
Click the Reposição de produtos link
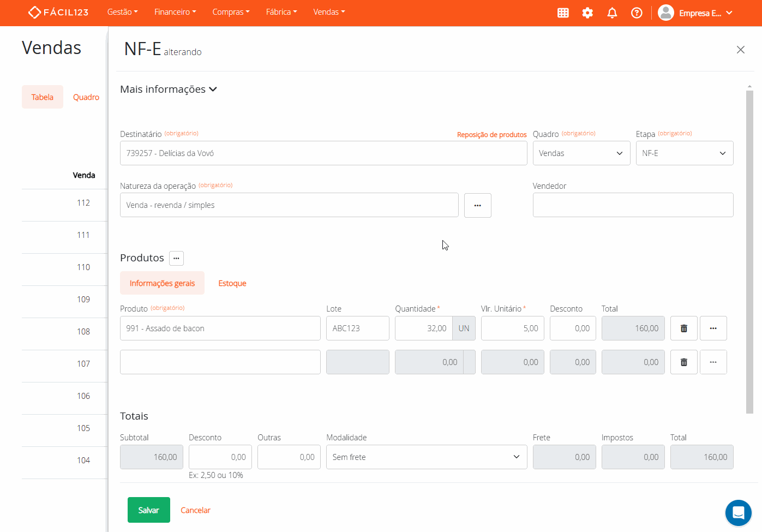(491, 135)
